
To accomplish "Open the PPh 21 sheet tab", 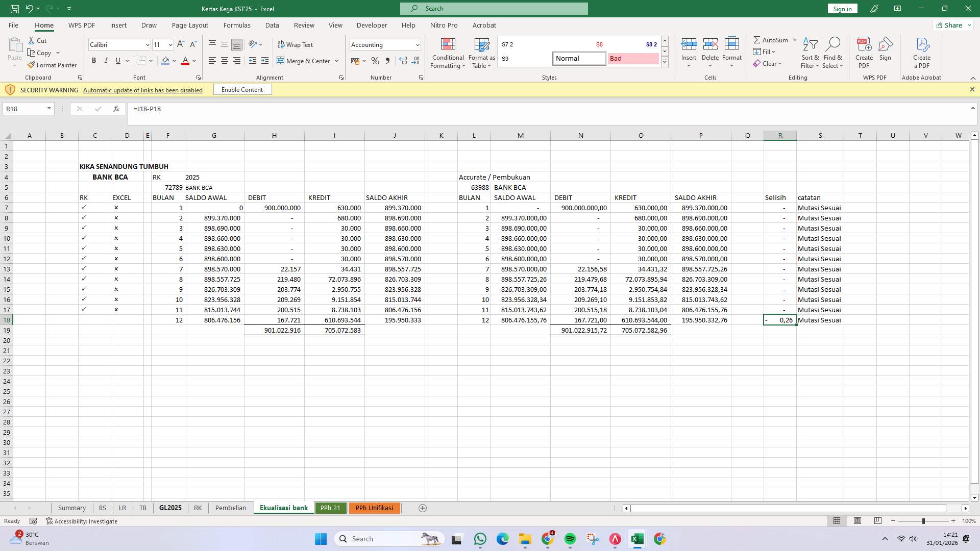I will pyautogui.click(x=331, y=508).
